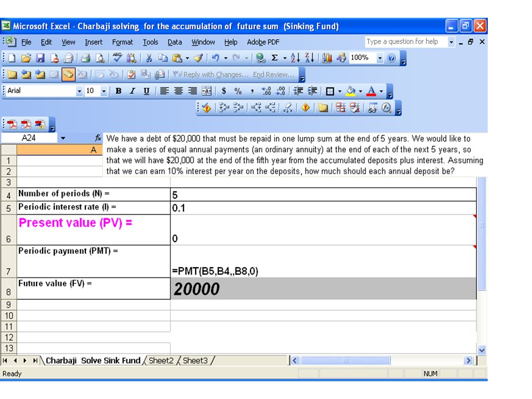The width and height of the screenshot is (532, 399).
Task: Click the New workbook icon
Action: click(x=12, y=58)
